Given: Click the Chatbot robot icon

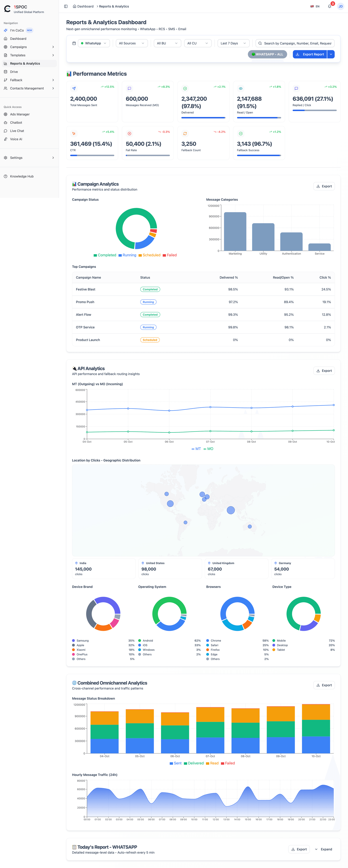Looking at the screenshot, I should pos(5,123).
